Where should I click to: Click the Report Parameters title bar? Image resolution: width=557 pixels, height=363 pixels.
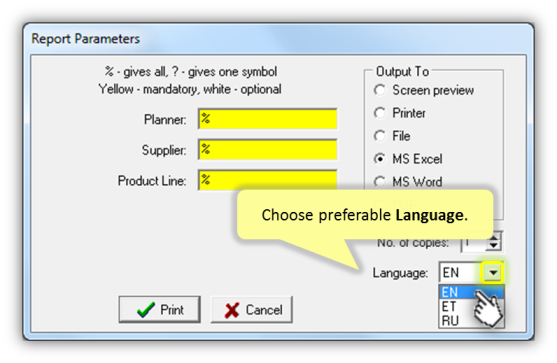point(278,39)
